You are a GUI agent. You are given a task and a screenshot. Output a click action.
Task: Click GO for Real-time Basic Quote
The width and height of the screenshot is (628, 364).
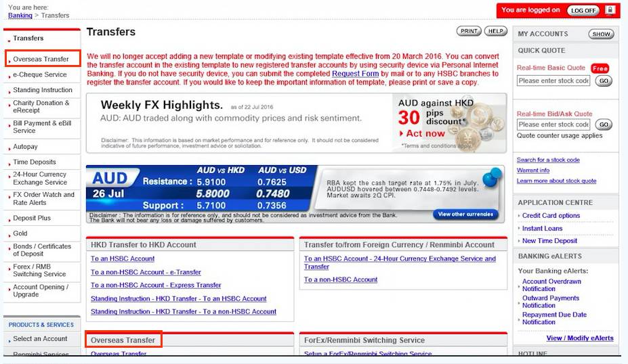point(604,81)
